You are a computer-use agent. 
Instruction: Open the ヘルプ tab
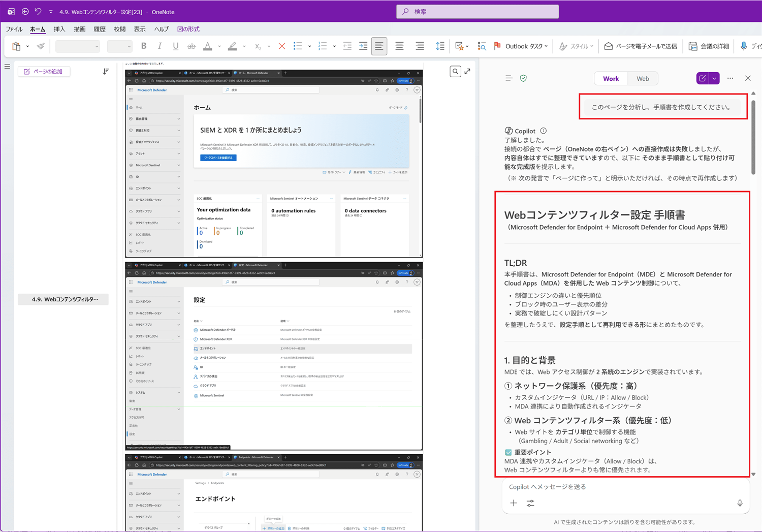click(x=162, y=29)
